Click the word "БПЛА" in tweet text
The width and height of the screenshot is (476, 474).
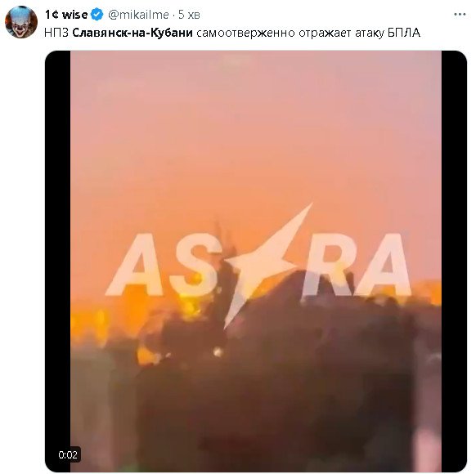pos(404,33)
